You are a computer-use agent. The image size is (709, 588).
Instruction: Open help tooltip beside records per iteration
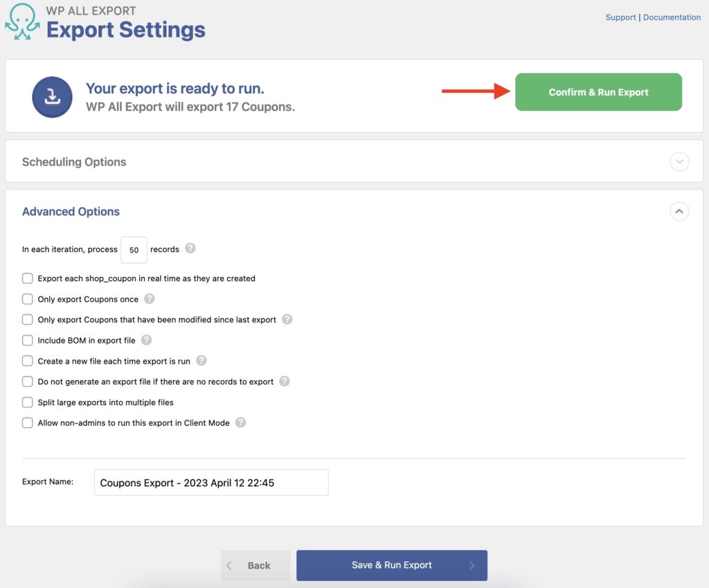[190, 249]
